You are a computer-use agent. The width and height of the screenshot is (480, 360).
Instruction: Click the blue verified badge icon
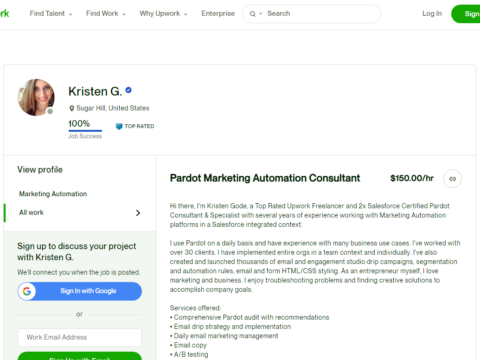[128, 90]
